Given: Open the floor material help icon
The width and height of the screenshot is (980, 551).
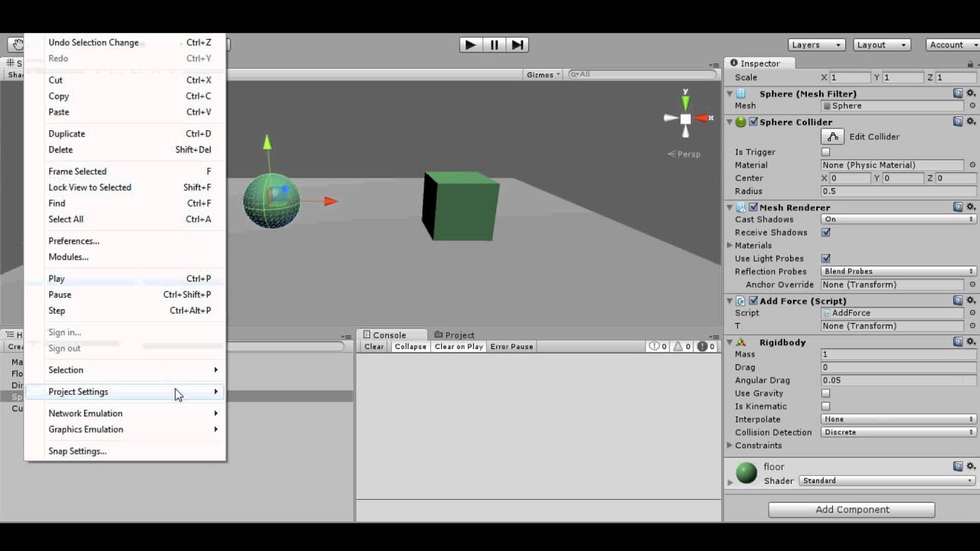Looking at the screenshot, I should pos(958,466).
